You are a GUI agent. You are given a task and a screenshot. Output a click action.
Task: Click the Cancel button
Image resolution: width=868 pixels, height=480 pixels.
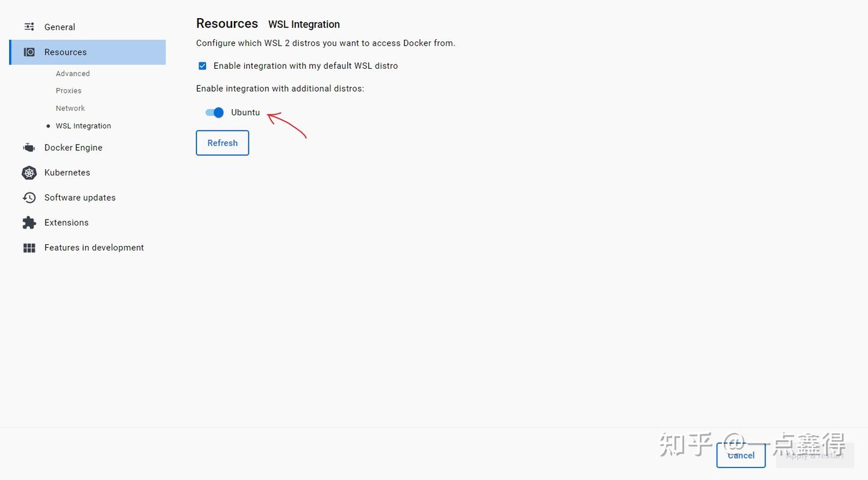[741, 455]
